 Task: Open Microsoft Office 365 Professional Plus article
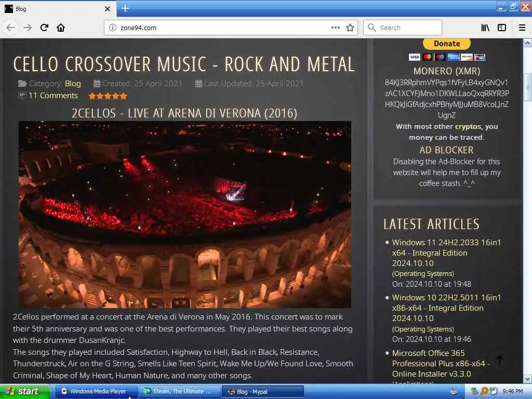click(441, 363)
